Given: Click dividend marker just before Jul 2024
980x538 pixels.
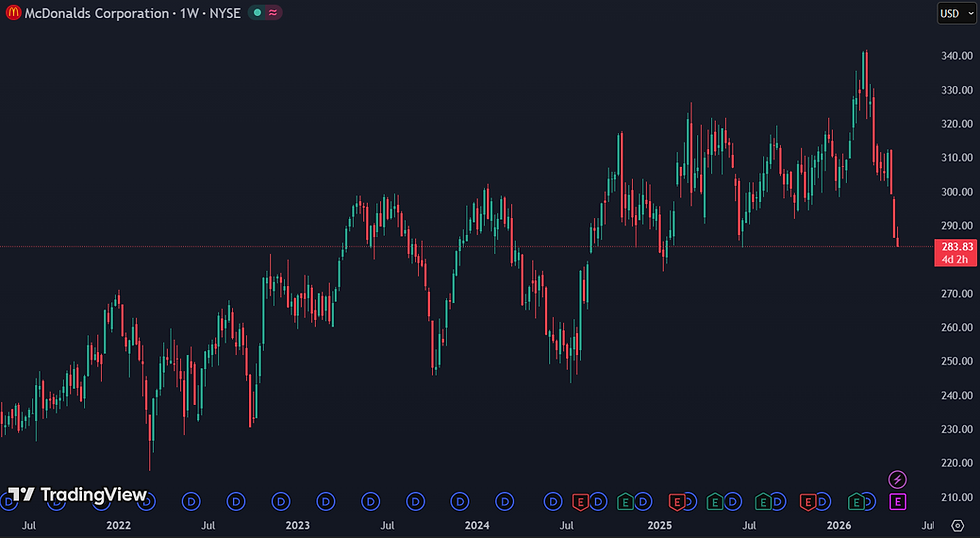Looking at the screenshot, I should [553, 501].
